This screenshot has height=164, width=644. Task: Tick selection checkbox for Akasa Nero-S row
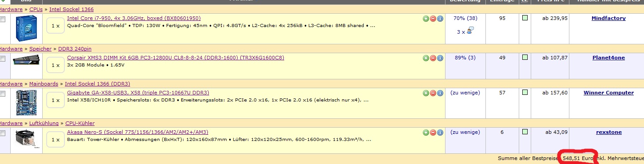tap(3, 133)
